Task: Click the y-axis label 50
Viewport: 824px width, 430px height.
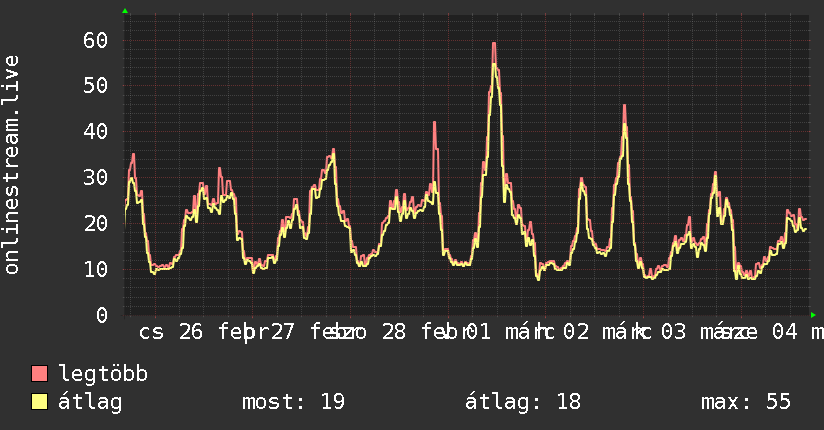Action: tap(95, 86)
